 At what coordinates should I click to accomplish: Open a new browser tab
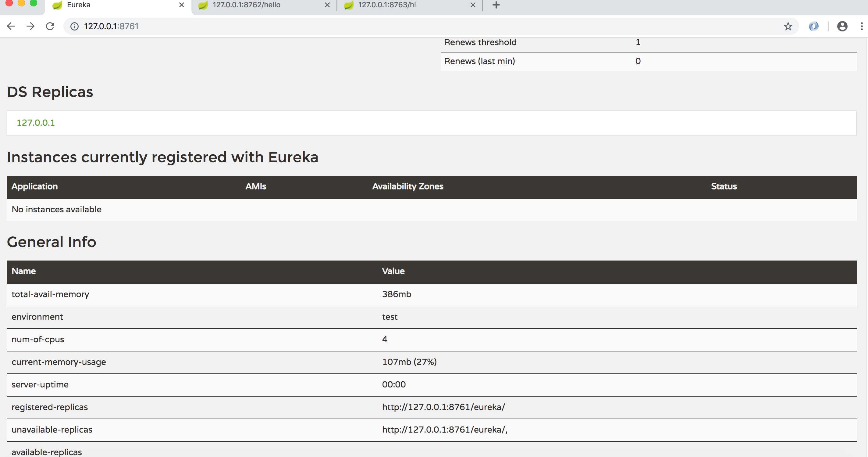click(x=496, y=5)
